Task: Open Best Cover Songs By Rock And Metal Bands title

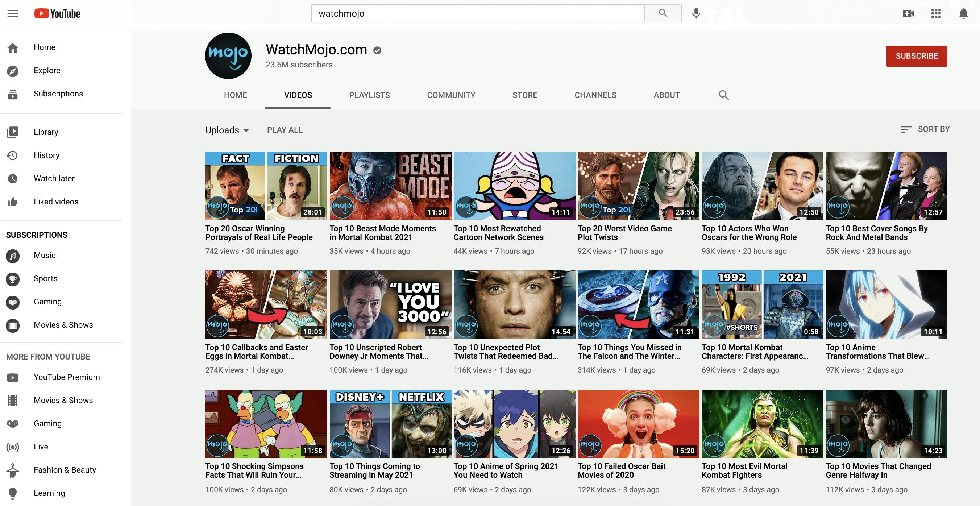Action: (x=876, y=233)
